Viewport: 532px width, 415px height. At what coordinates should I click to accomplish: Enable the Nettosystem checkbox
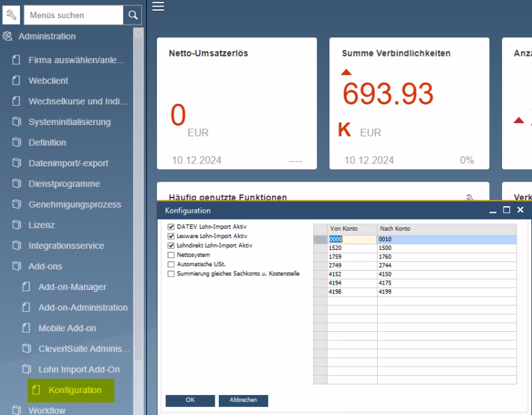coord(171,255)
